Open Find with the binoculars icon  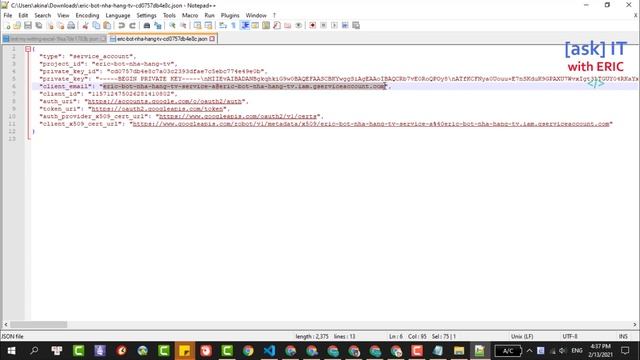147,25
